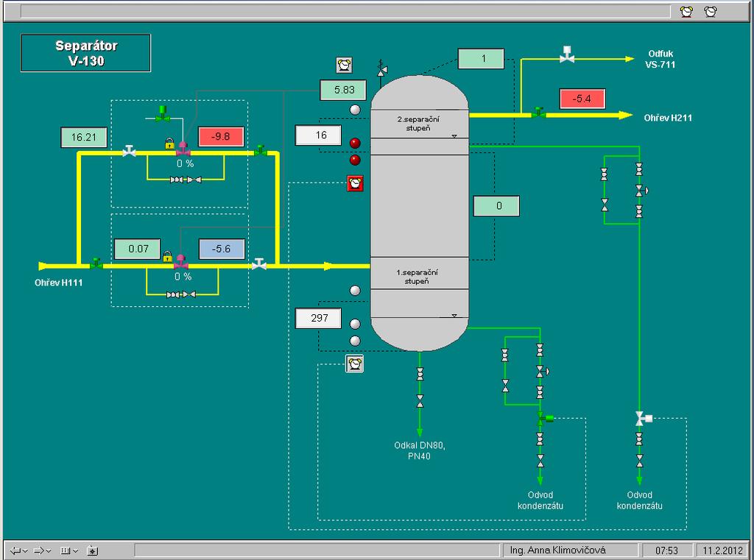This screenshot has width=754, height=560.
Task: Click the 11.2.2012 date in status bar
Action: click(723, 550)
